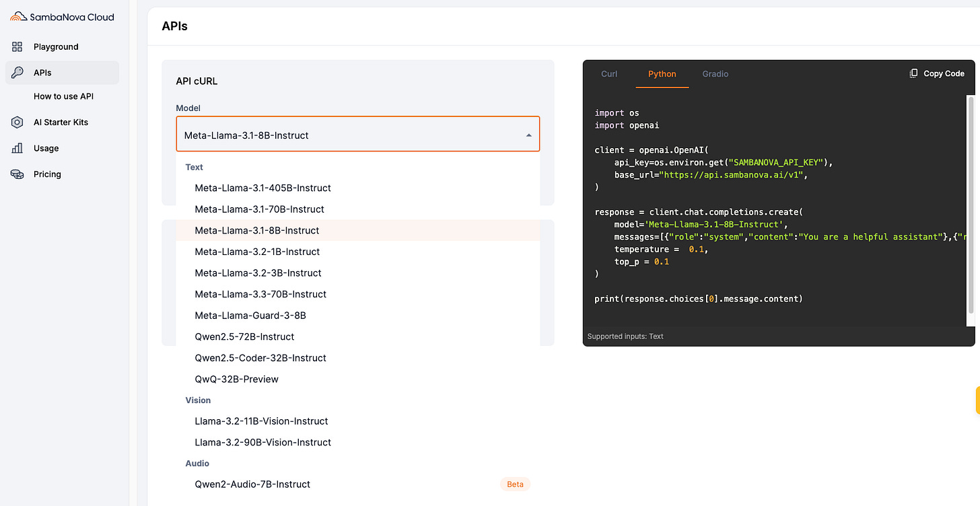The height and width of the screenshot is (506, 980).
Task: Click the Vision group header
Action: (x=198, y=400)
